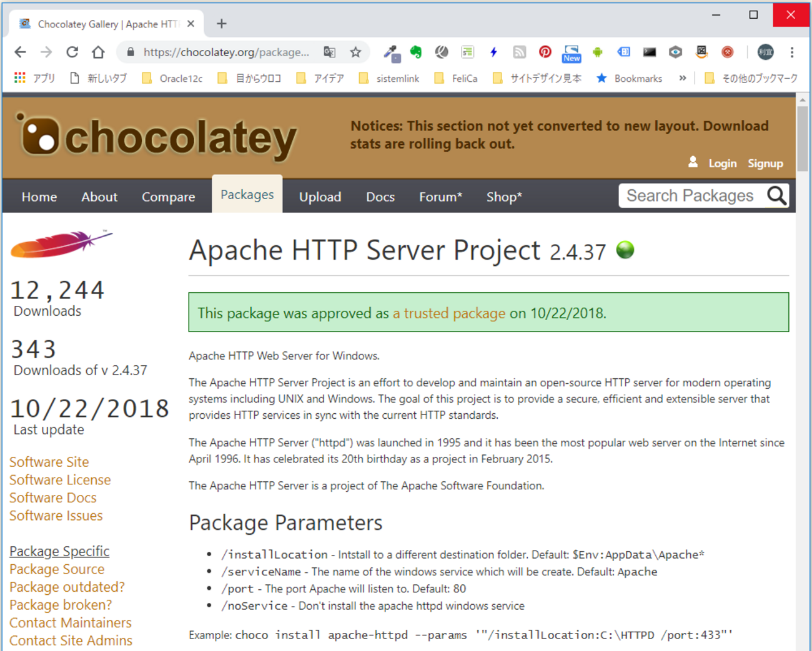Open the Software License link
Viewport: 812px width, 651px height.
tap(60, 480)
